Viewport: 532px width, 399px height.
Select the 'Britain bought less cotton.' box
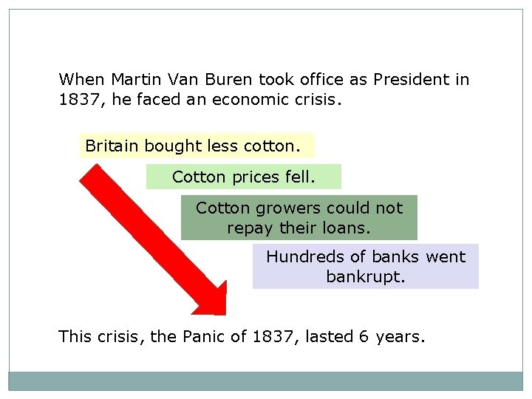[197, 146]
